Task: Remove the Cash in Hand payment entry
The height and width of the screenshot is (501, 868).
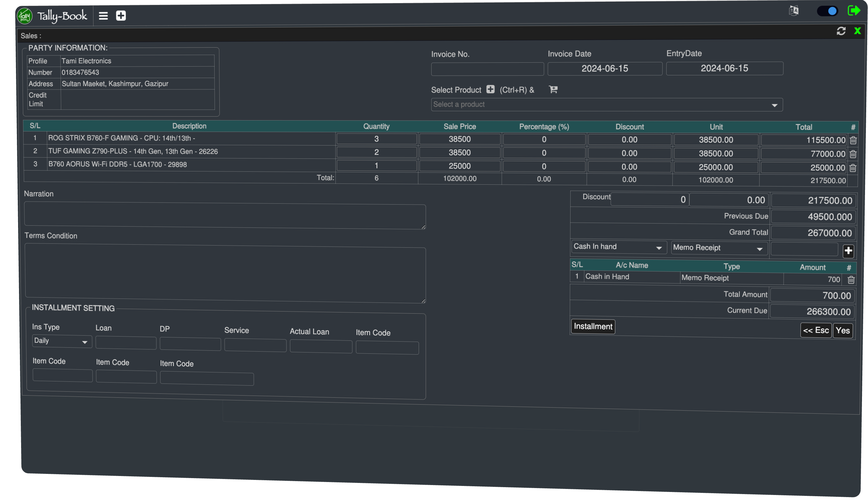Action: coord(851,280)
